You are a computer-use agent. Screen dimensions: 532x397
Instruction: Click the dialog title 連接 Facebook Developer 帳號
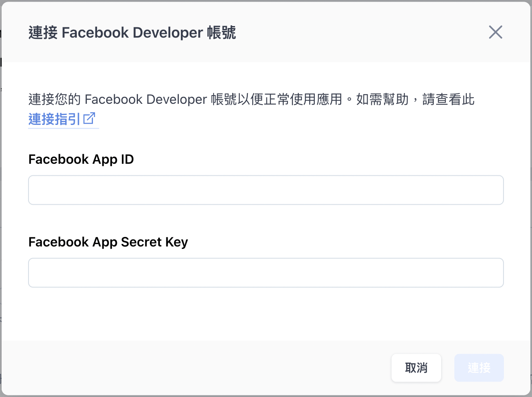(x=132, y=32)
